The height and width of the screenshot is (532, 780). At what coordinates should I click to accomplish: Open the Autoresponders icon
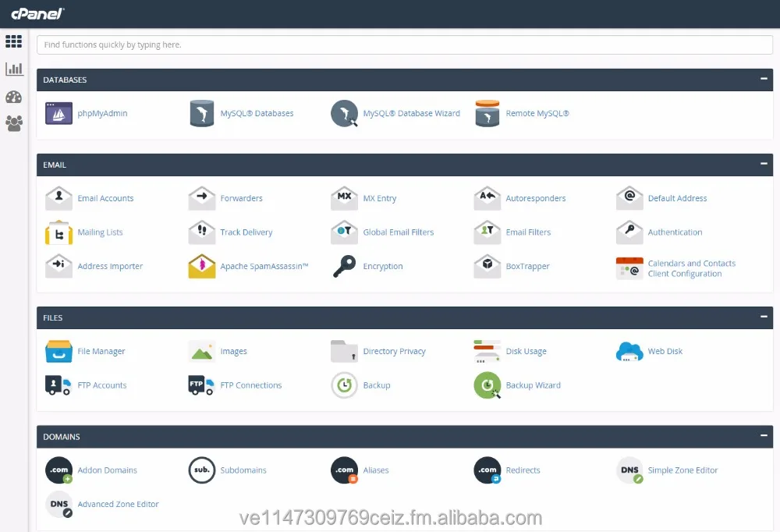click(487, 198)
